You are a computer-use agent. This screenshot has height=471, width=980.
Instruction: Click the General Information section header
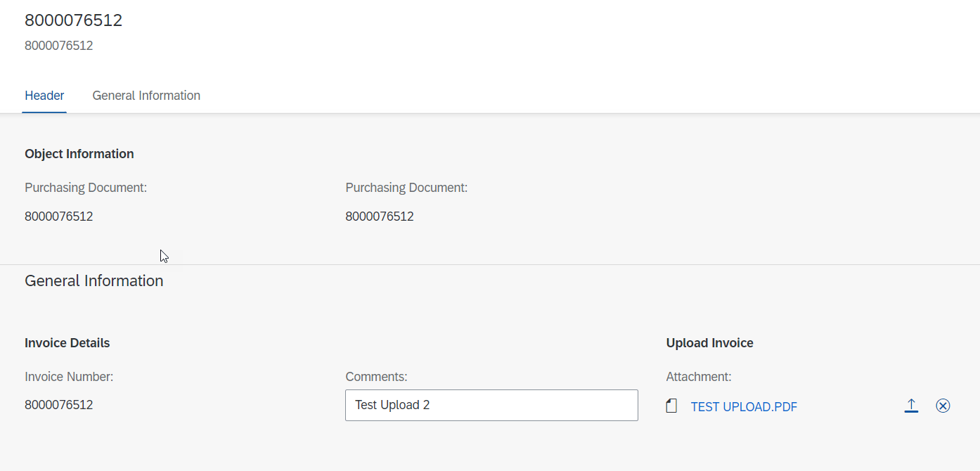(94, 280)
